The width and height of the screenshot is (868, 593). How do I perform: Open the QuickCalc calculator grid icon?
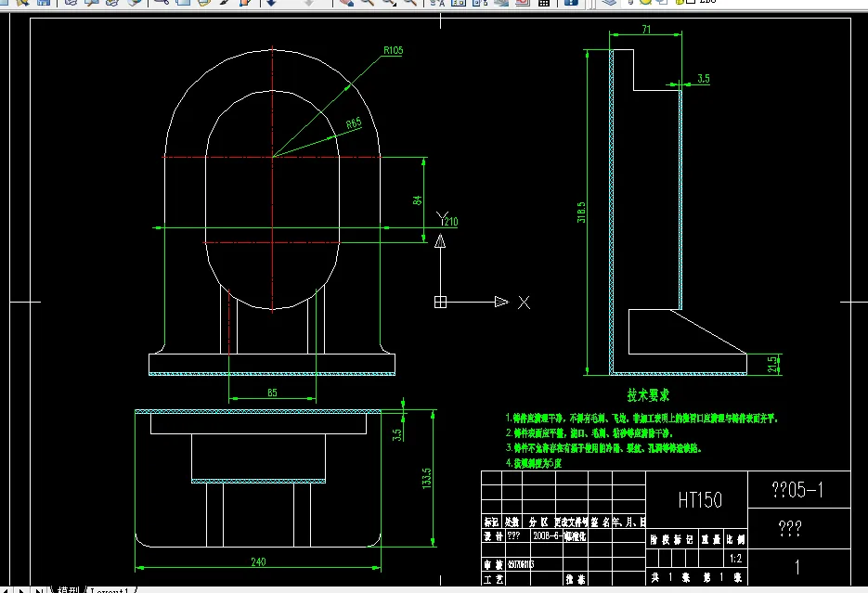(x=544, y=3)
